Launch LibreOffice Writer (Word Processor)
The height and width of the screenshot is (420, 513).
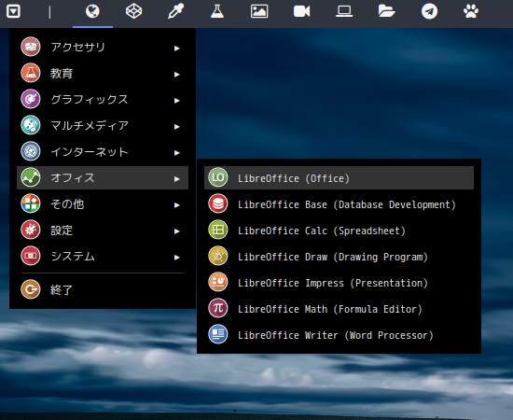click(339, 335)
